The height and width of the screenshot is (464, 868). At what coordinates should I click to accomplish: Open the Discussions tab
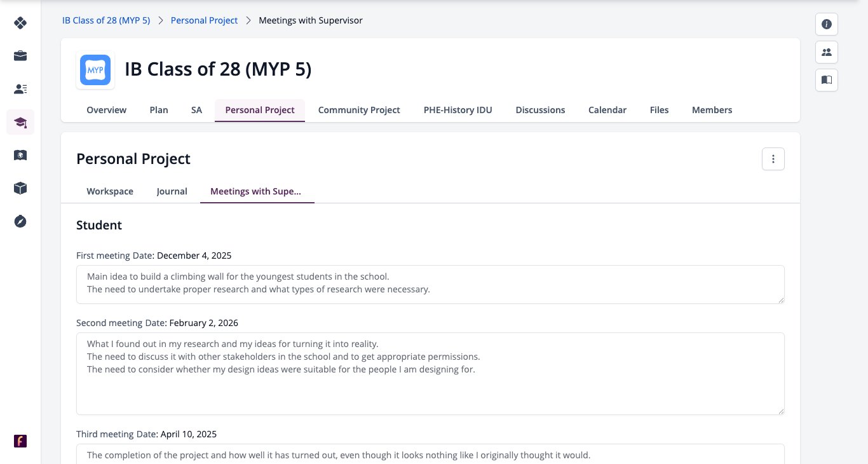[x=540, y=110]
